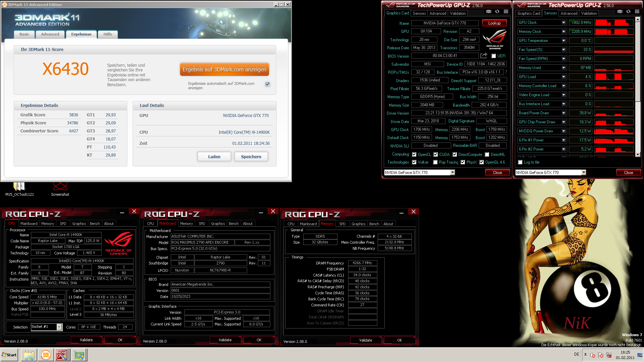The image size is (644, 362).
Task: Take screenshot in GPU-Z Graphics Card window
Action: (x=489, y=12)
